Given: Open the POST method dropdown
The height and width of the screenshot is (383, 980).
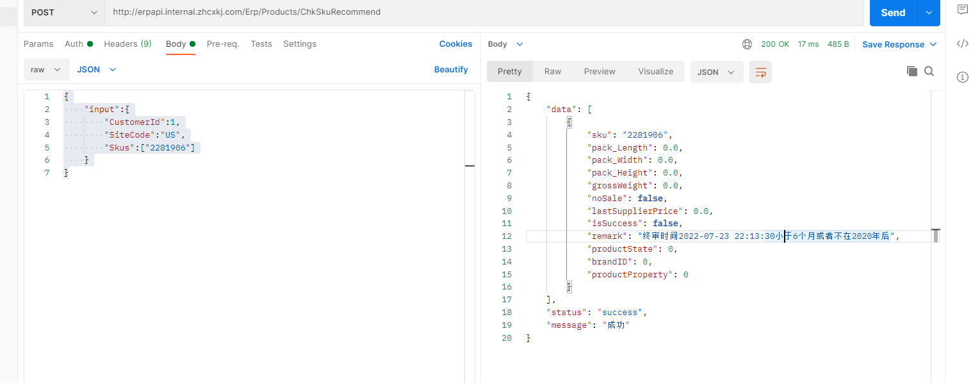Looking at the screenshot, I should (64, 12).
